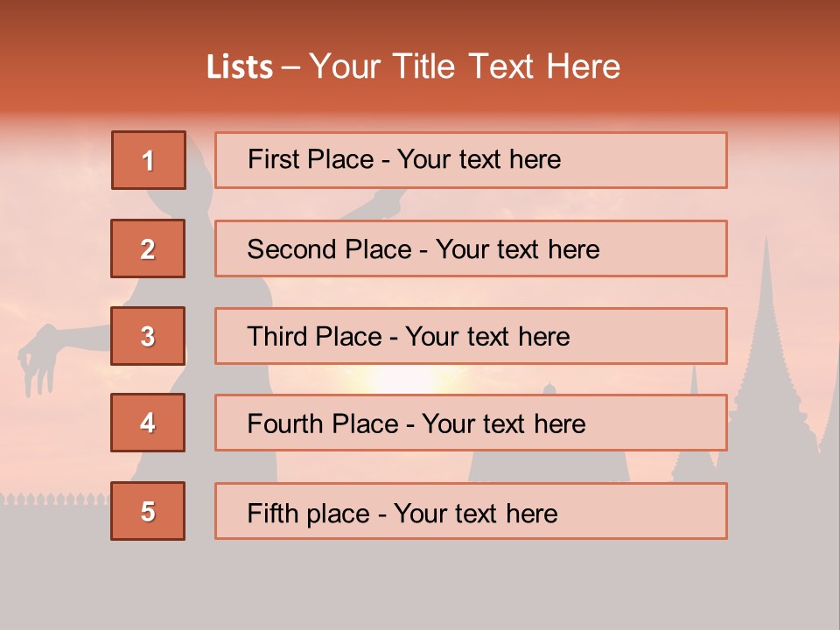
Task: Click "Your text here" in the first row
Action: click(x=479, y=160)
